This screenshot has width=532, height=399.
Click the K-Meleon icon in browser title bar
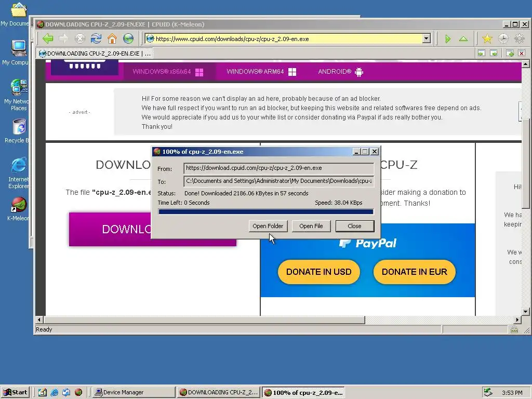coord(41,24)
